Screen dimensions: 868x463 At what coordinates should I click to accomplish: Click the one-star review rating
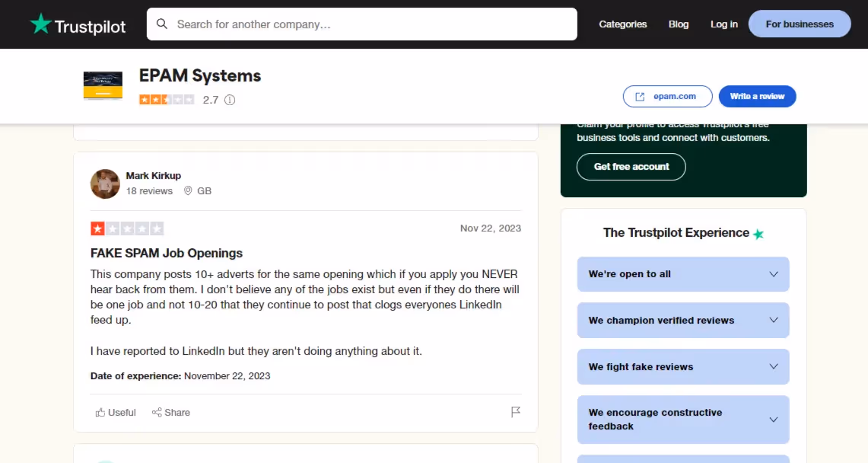coord(127,228)
